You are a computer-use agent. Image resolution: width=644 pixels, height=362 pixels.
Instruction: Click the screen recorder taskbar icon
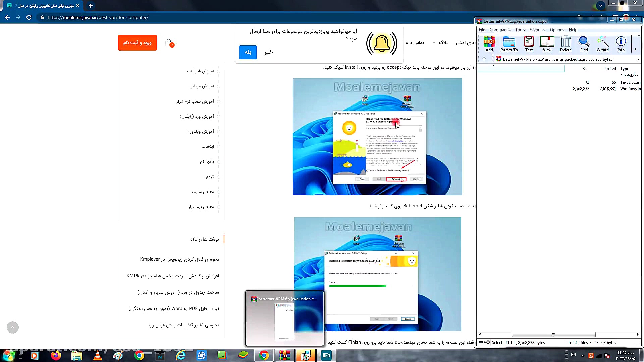click(326, 356)
